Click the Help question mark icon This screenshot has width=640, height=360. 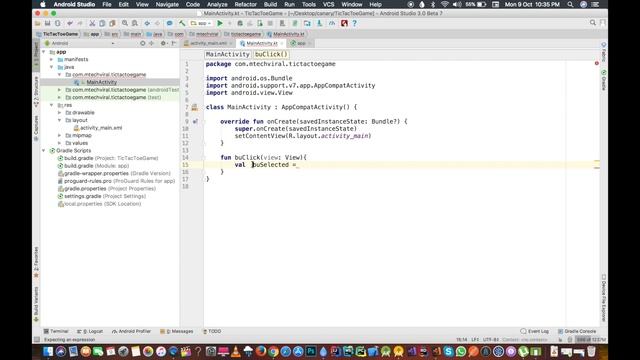[x=354, y=23]
